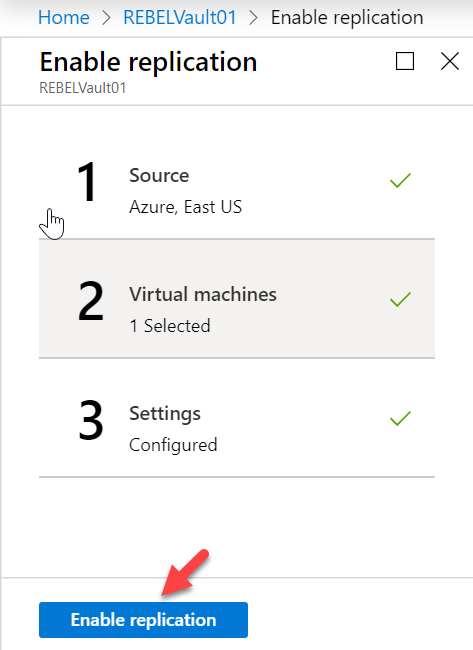Open step 2 Virtual machines
The width and height of the screenshot is (473, 650).
pos(237,298)
